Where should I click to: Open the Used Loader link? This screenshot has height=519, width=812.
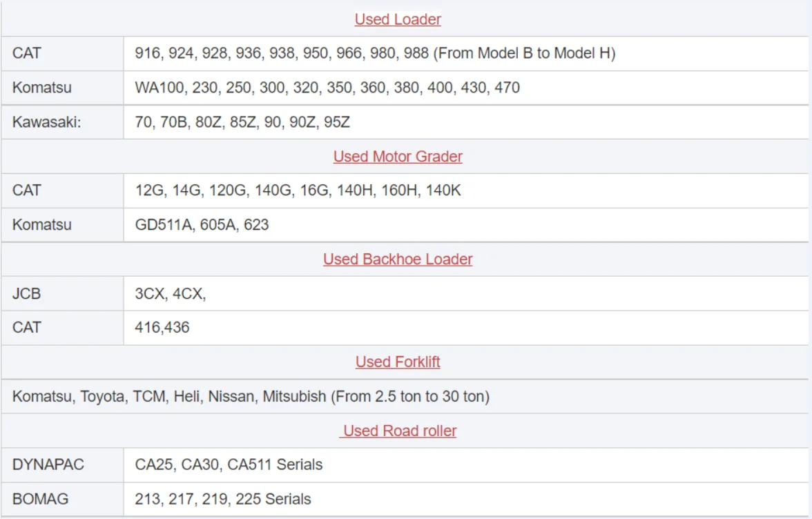(398, 19)
